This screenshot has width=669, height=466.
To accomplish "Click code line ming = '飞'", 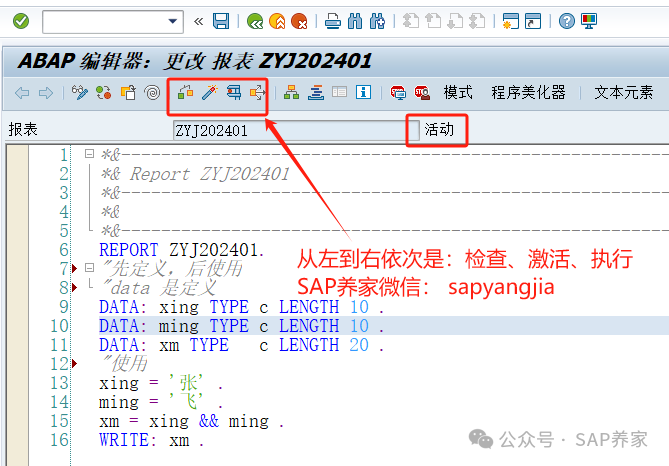I will [160, 402].
